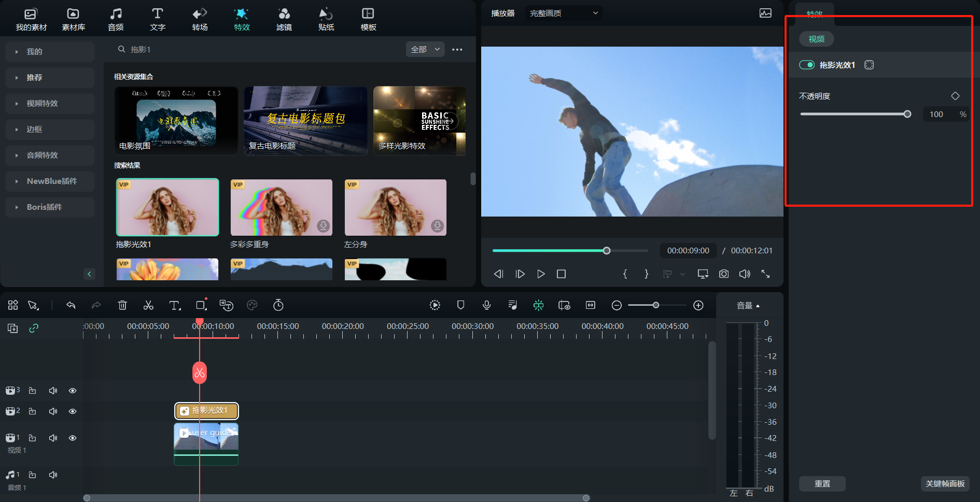Hide video track 2
This screenshot has height=502, width=980.
coord(73,411)
